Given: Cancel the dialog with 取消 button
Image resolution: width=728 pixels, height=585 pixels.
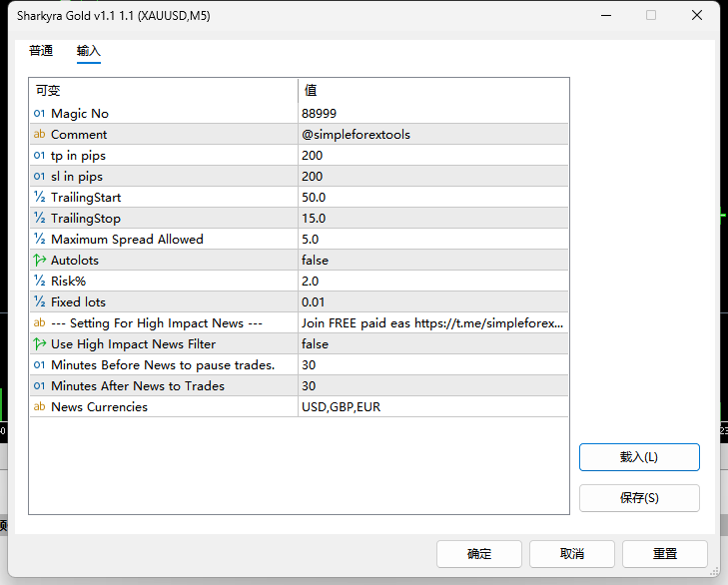Looking at the screenshot, I should point(572,554).
